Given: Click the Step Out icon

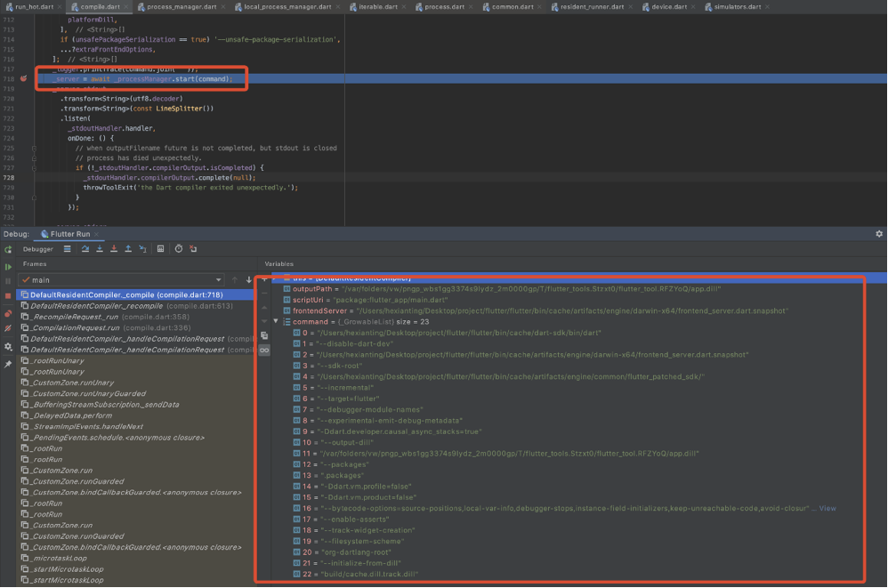Looking at the screenshot, I should (x=128, y=249).
